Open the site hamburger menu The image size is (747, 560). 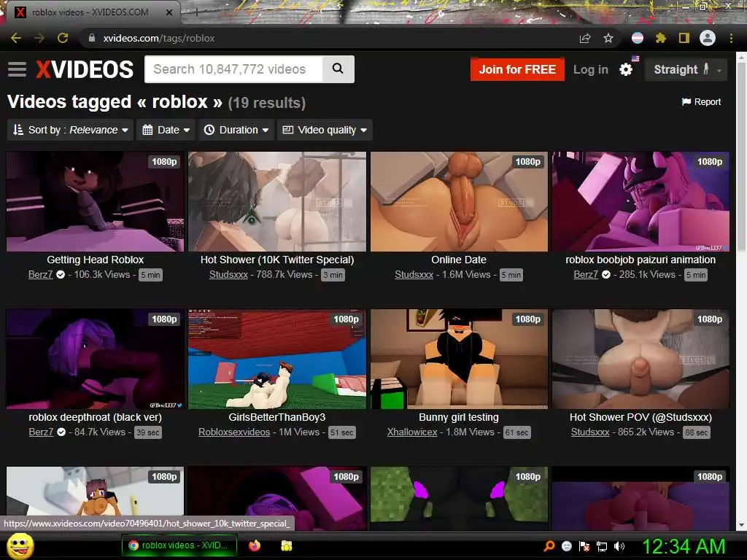[x=18, y=69]
